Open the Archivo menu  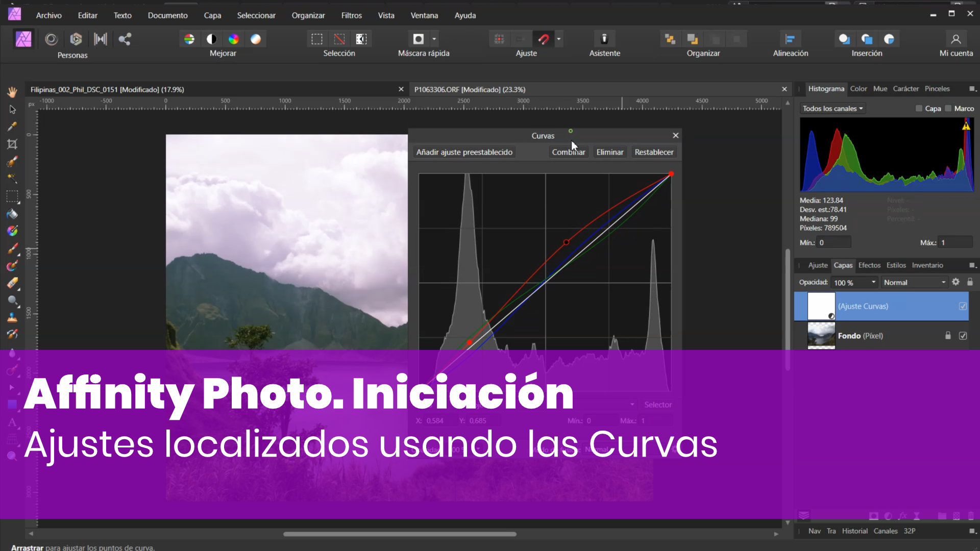49,15
